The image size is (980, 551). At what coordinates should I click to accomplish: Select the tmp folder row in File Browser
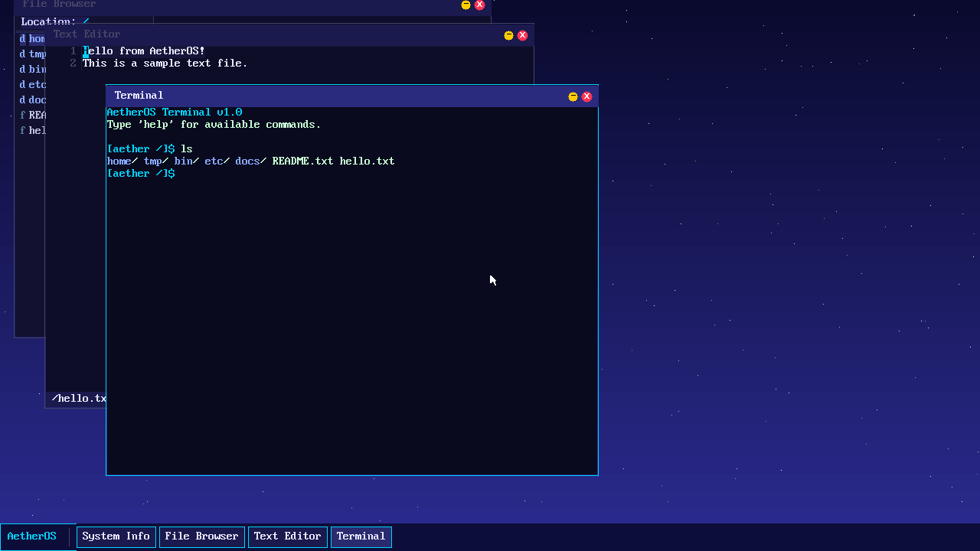coord(31,54)
